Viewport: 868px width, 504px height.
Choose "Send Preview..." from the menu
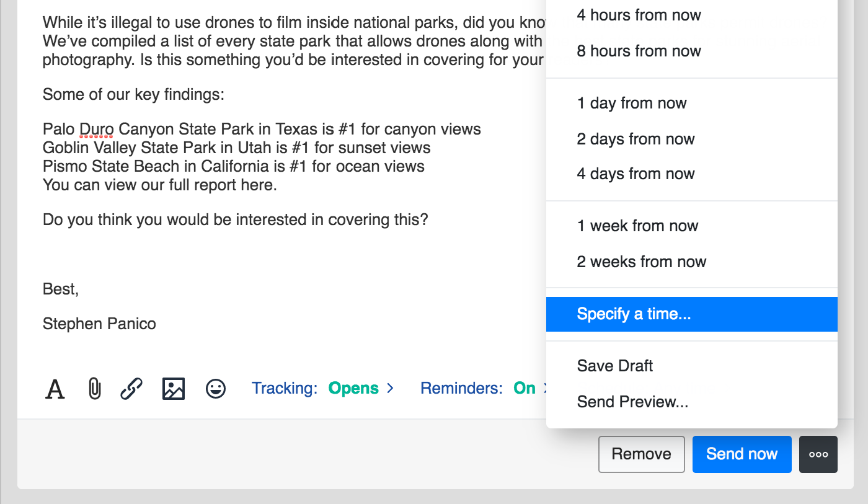tap(632, 402)
